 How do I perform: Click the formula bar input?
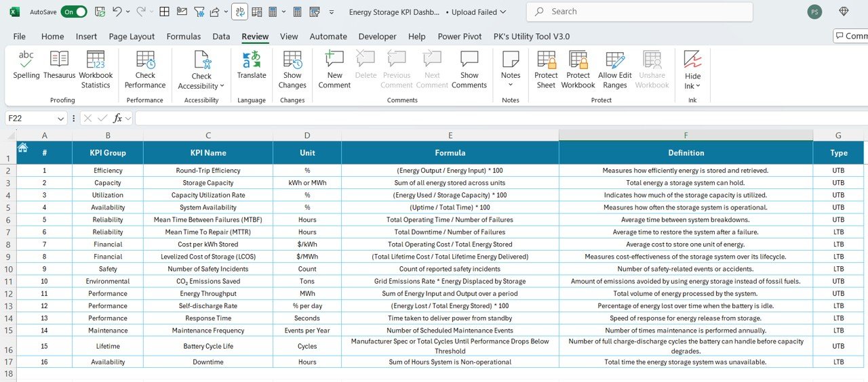500,119
